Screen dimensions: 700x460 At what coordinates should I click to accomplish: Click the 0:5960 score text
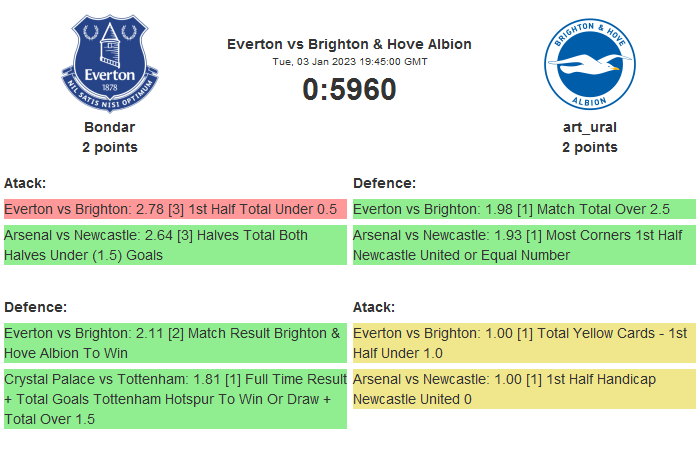click(349, 90)
